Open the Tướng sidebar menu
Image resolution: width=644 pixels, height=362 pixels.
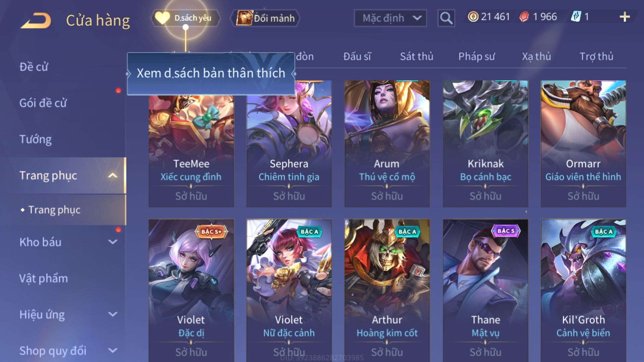pos(36,139)
